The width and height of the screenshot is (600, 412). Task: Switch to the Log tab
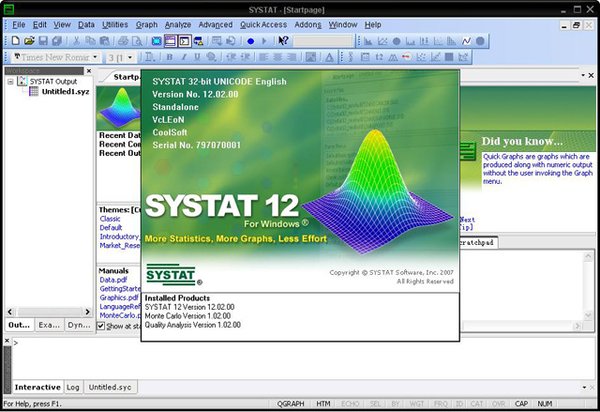[73, 386]
